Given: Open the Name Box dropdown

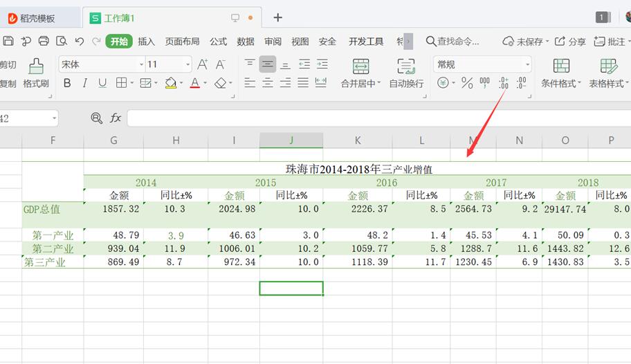Looking at the screenshot, I should click(55, 118).
